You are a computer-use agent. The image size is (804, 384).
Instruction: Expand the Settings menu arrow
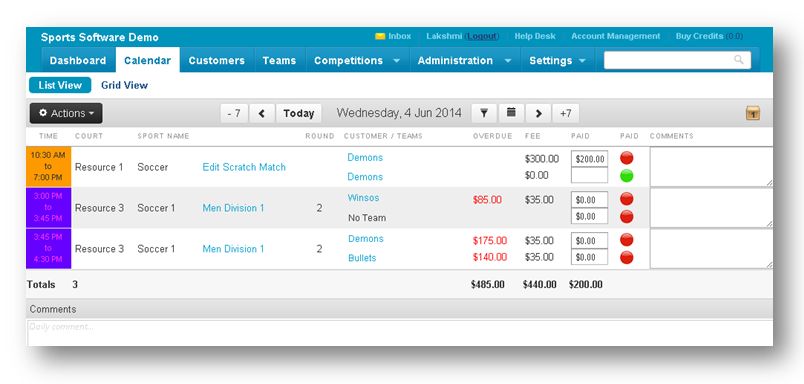pyautogui.click(x=582, y=60)
